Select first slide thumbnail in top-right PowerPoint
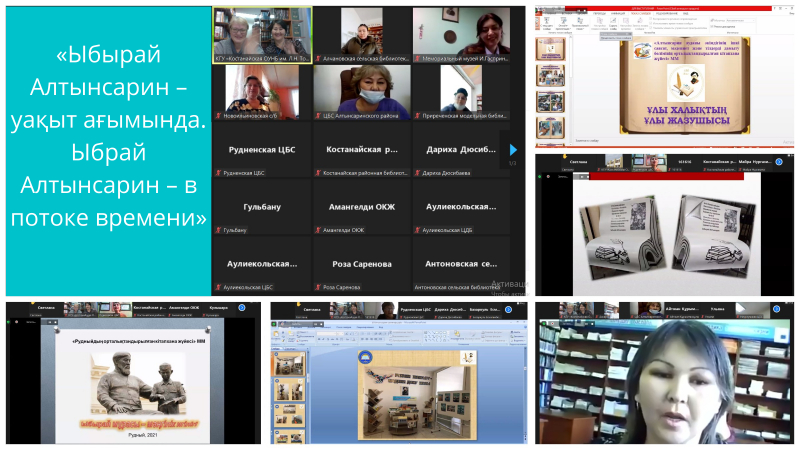This screenshot has width=800, height=450. click(x=549, y=48)
